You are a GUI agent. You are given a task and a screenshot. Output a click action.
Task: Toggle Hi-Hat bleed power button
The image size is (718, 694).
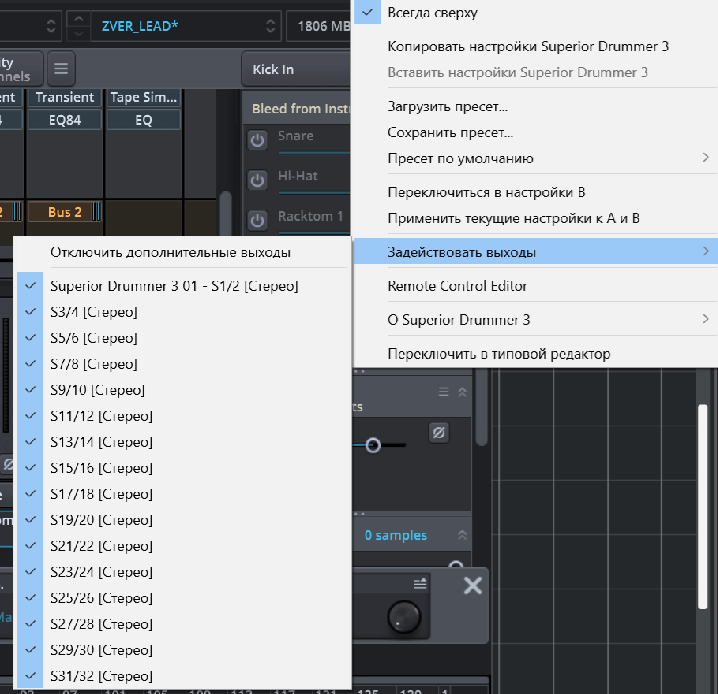(x=257, y=180)
